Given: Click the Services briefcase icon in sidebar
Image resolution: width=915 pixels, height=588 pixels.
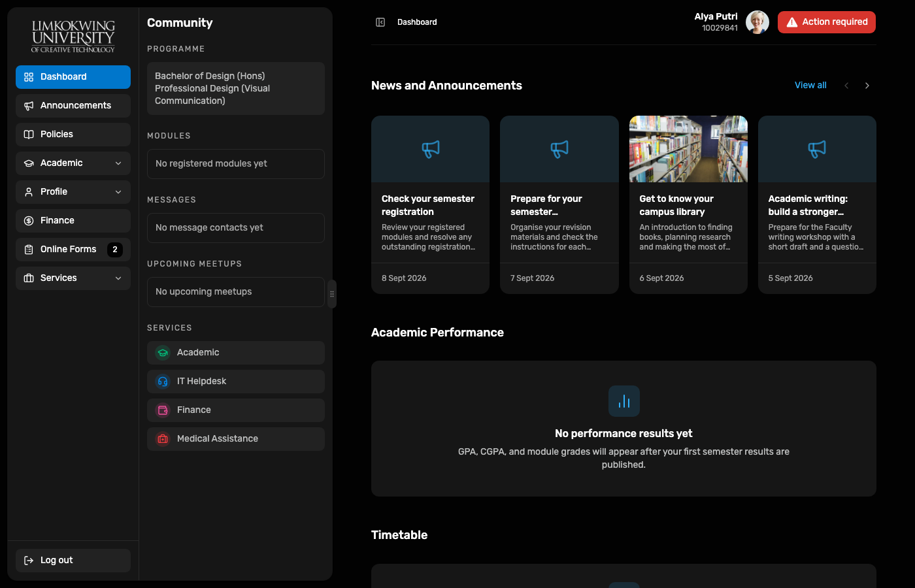Looking at the screenshot, I should 29,278.
